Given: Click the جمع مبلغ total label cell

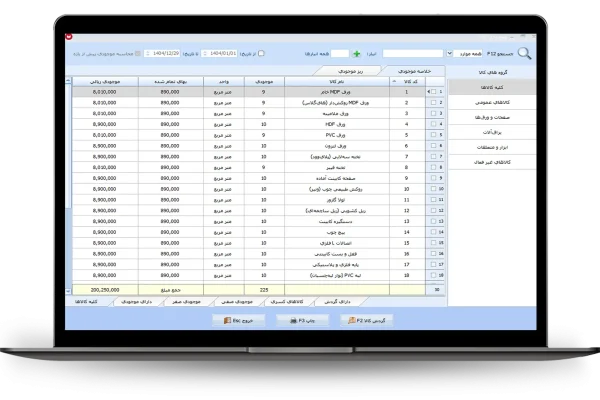Looking at the screenshot, I should coord(171,290).
